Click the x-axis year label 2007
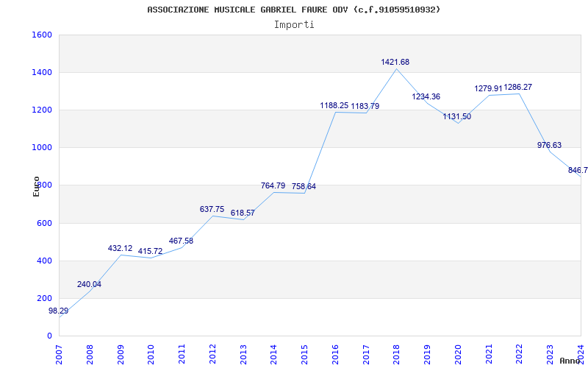 59,355
